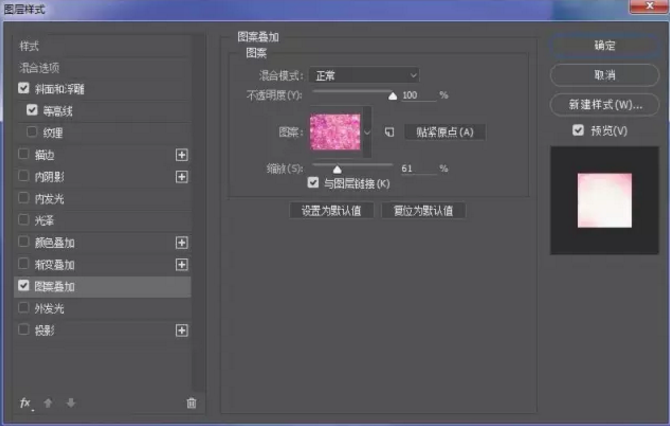Image resolution: width=670 pixels, height=426 pixels.
Task: Click the plus icon beside 描边
Action: click(x=182, y=155)
